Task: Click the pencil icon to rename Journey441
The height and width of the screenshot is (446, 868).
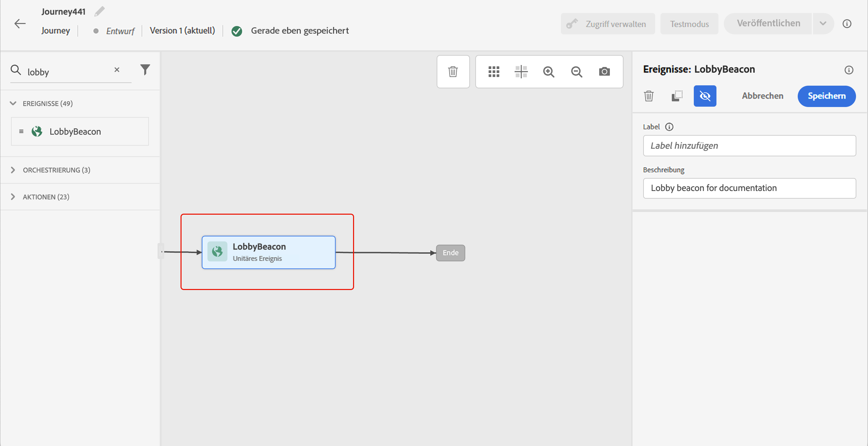Action: tap(99, 11)
